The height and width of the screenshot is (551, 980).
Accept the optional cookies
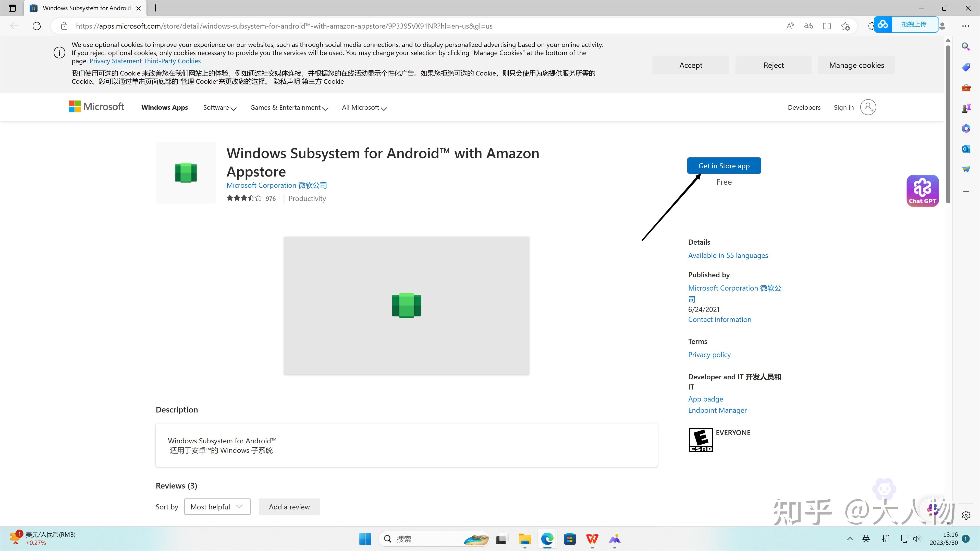coord(691,65)
